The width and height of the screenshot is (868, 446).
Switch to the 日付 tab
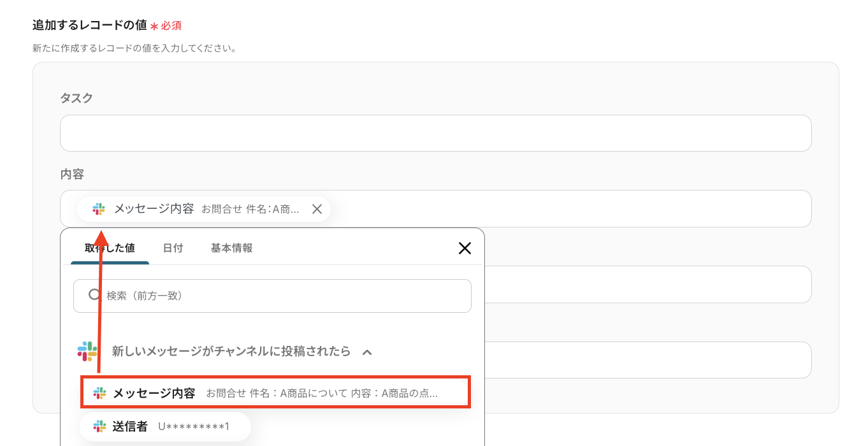coord(173,248)
